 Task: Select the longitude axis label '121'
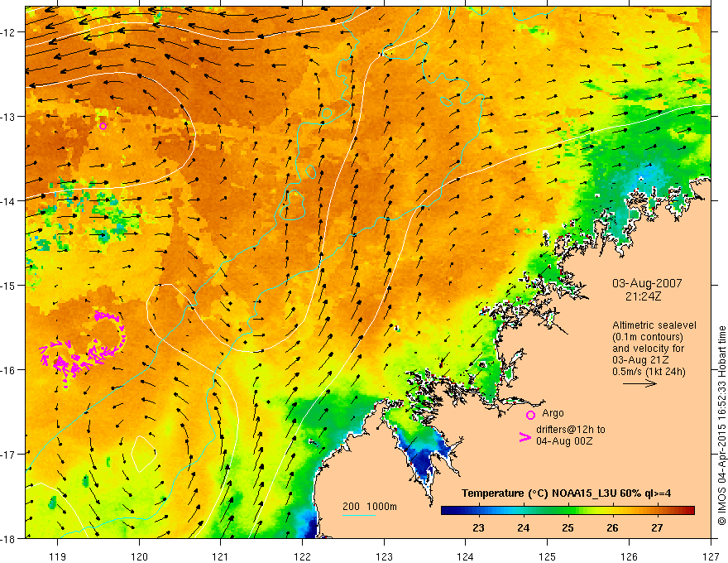221,556
